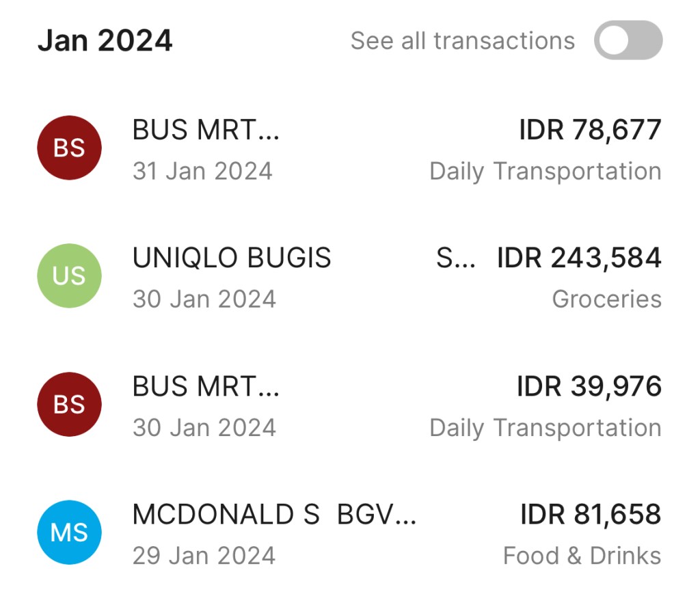The image size is (700, 594).
Task: Select the IDR 78,677 amount
Action: pos(590,130)
